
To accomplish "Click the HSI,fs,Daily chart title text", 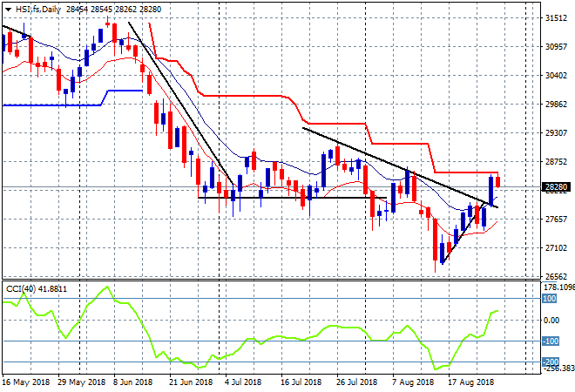I will click(37, 10).
